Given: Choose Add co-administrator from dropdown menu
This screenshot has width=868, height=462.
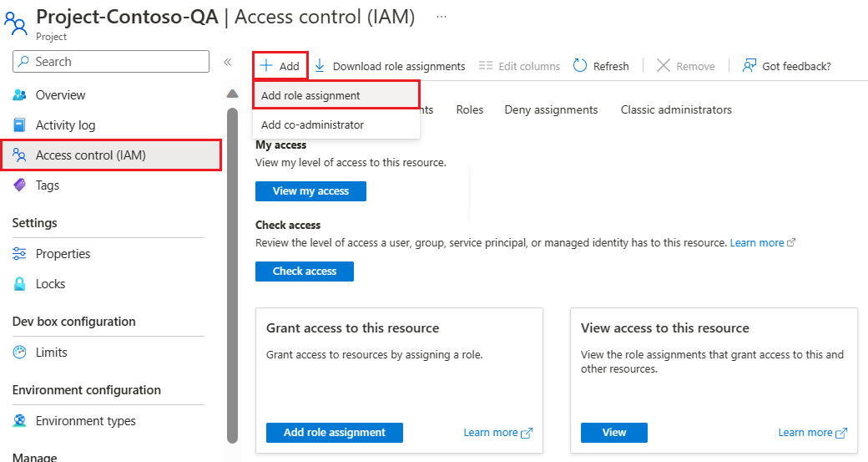Looking at the screenshot, I should coord(336,124).
